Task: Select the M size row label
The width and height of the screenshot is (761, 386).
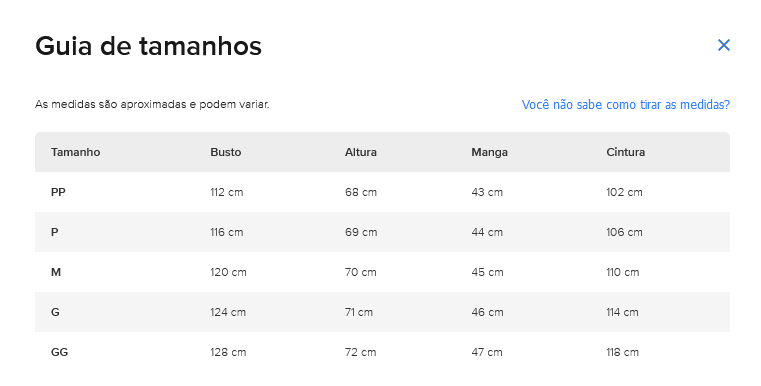Action: click(x=56, y=272)
